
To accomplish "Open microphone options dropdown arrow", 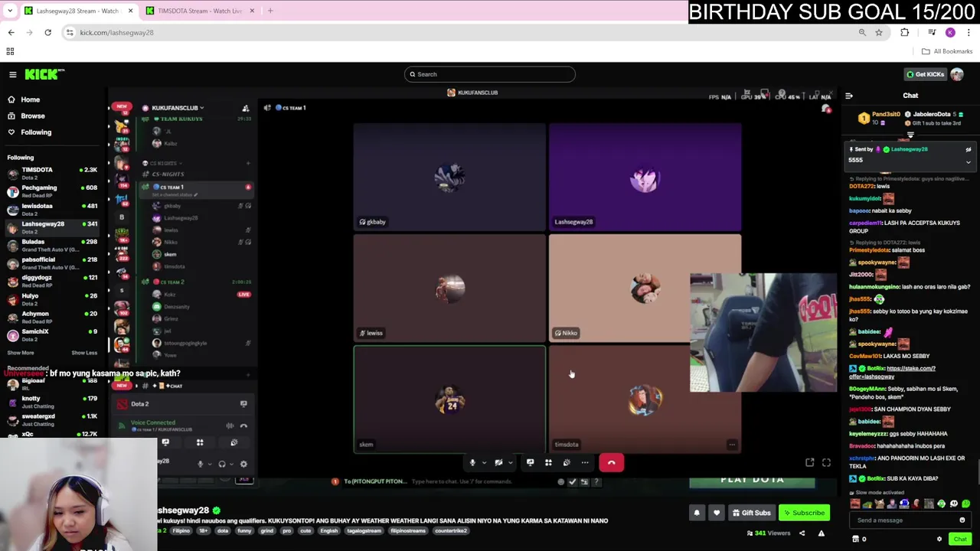I will click(484, 463).
